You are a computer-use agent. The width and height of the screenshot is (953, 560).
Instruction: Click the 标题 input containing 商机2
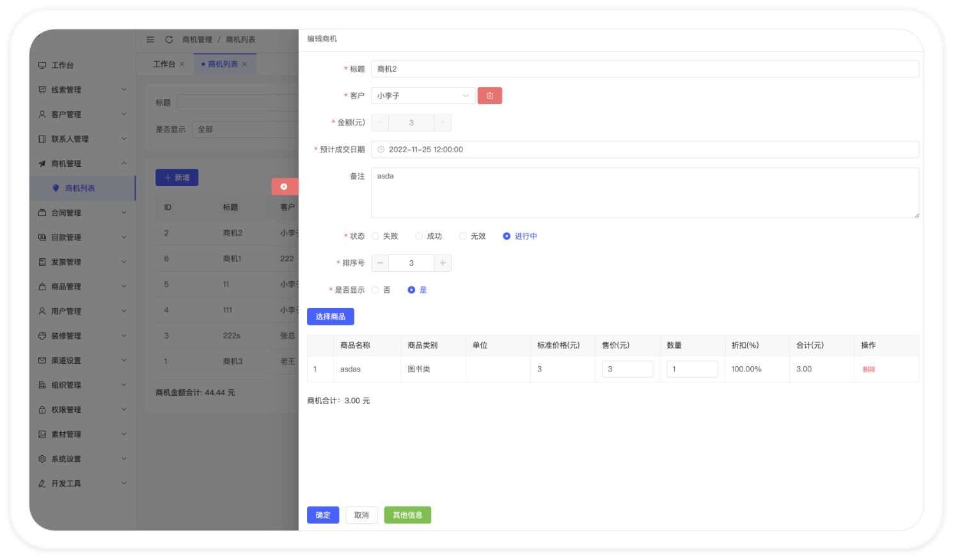(645, 69)
